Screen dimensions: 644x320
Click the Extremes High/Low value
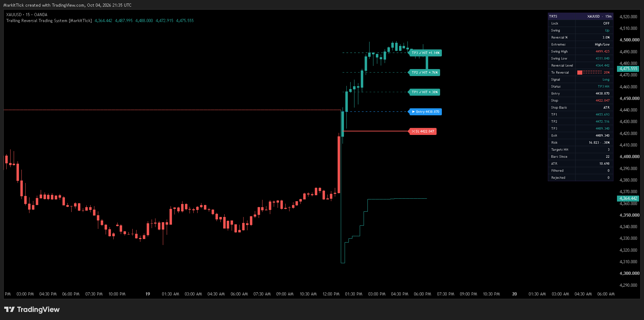(x=602, y=45)
